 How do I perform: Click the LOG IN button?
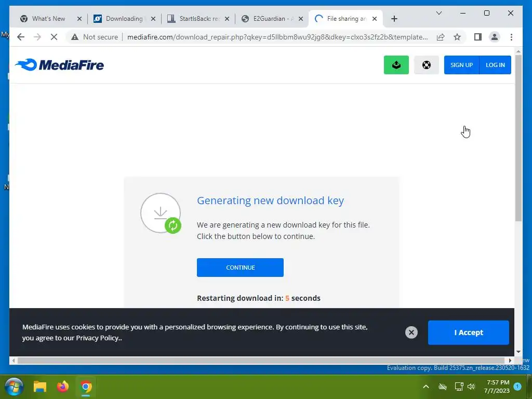[495, 65]
